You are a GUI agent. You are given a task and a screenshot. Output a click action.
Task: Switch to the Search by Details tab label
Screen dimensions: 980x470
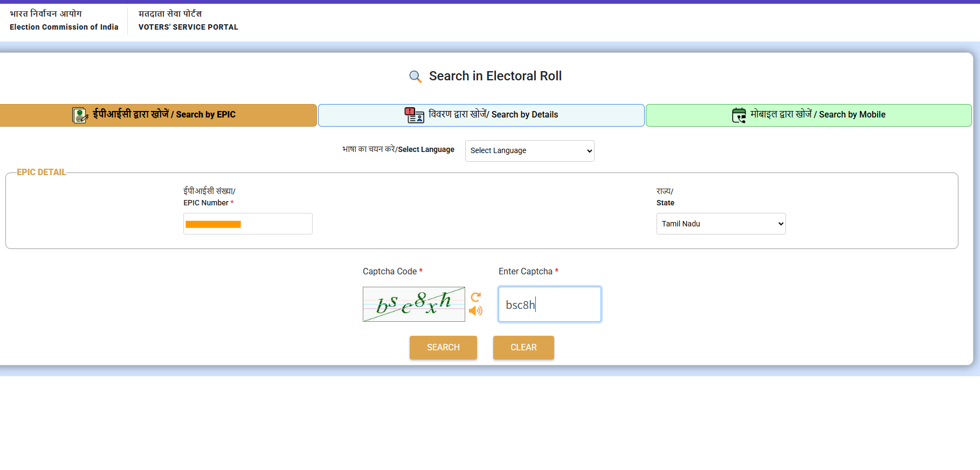[493, 114]
